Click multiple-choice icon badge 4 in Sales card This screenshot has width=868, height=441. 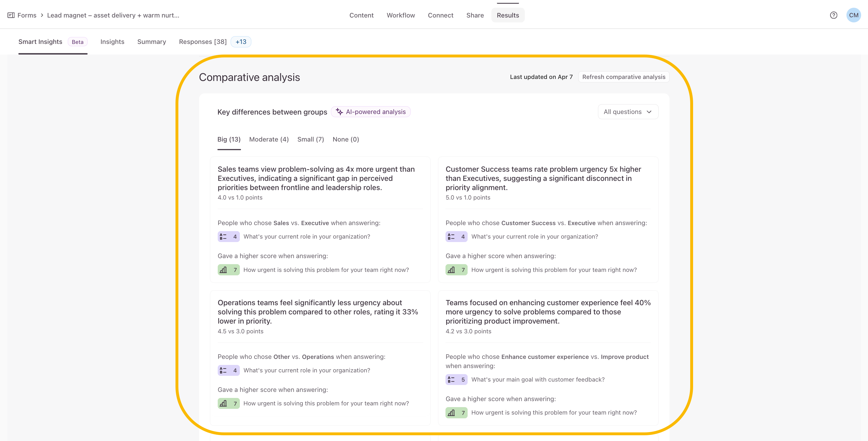pyautogui.click(x=228, y=237)
